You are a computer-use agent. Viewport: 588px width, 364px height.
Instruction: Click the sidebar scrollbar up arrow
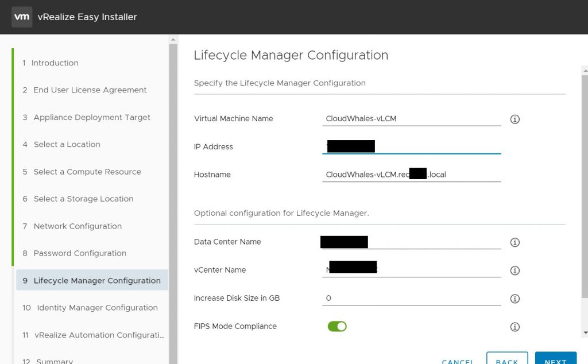173,40
